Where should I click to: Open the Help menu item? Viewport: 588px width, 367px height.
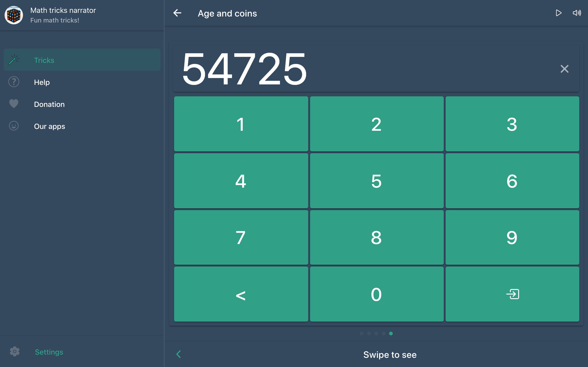pos(42,82)
